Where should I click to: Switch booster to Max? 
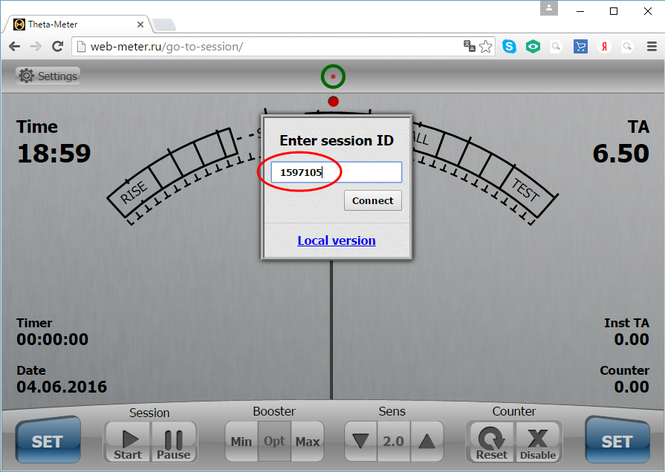click(x=307, y=441)
